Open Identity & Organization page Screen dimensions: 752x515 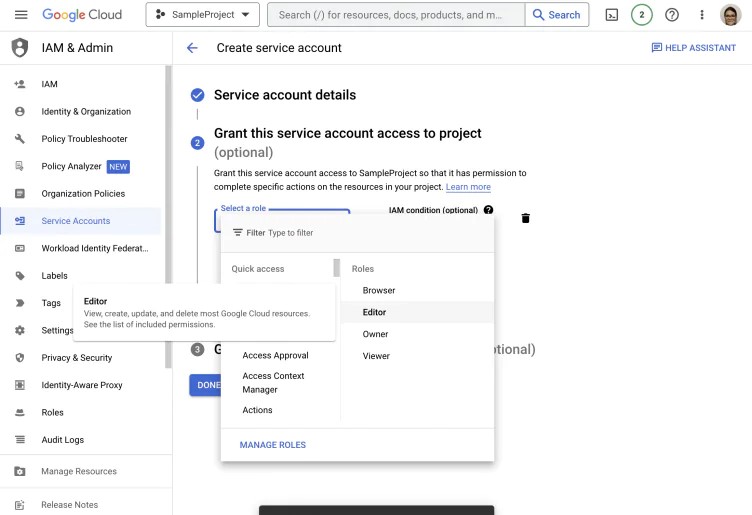pyautogui.click(x=86, y=112)
